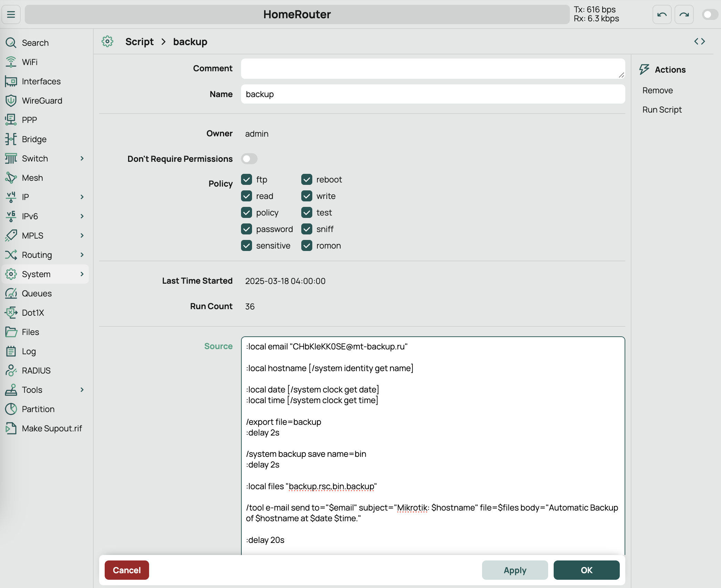The width and height of the screenshot is (721, 588).
Task: Uncheck the ftp policy checkbox
Action: pyautogui.click(x=247, y=179)
